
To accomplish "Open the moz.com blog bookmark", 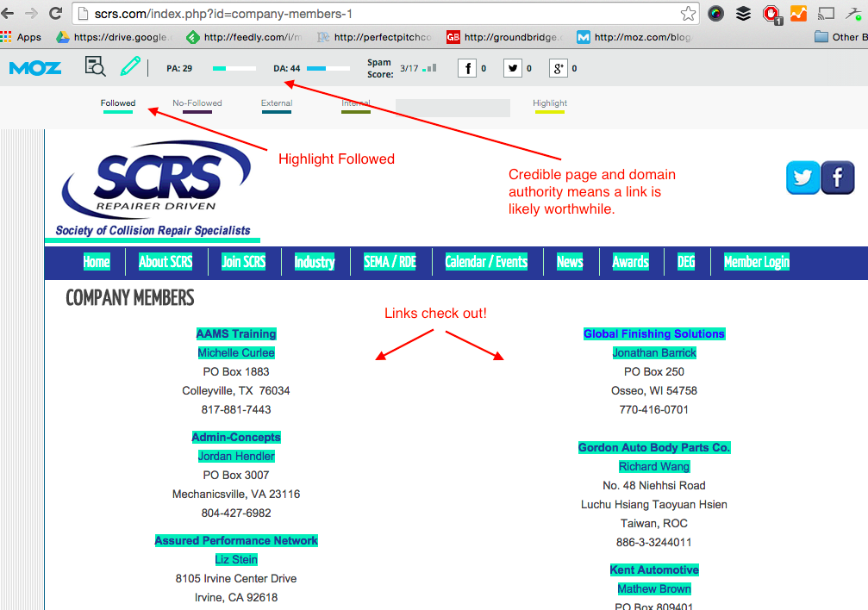I will click(634, 37).
